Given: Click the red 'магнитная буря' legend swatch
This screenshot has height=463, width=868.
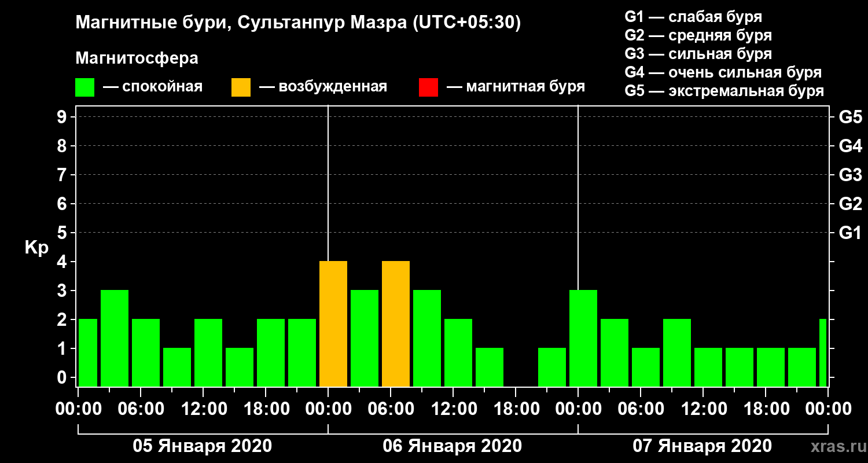Looking at the screenshot, I should [x=428, y=87].
